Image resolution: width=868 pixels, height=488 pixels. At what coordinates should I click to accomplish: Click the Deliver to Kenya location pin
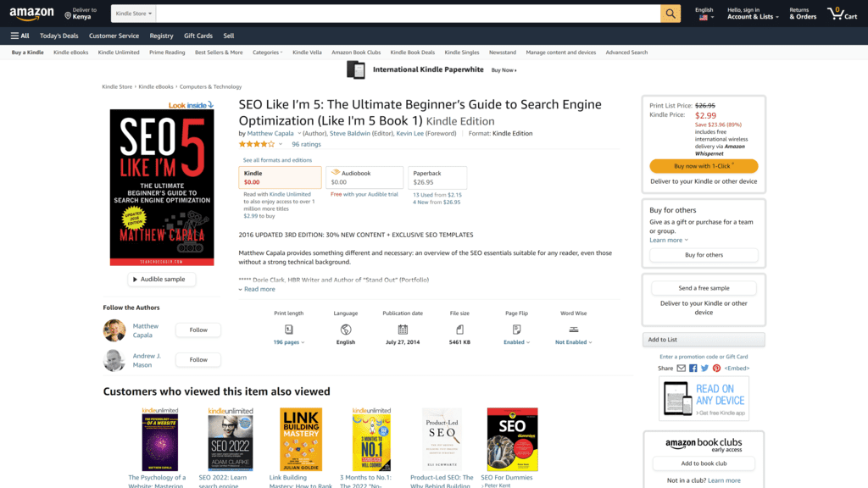[68, 15]
